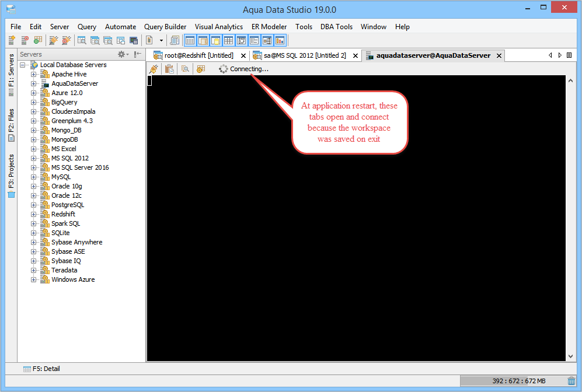The width and height of the screenshot is (582, 392).
Task: Select Sybase Anywhere in the servers tree
Action: [x=77, y=242]
